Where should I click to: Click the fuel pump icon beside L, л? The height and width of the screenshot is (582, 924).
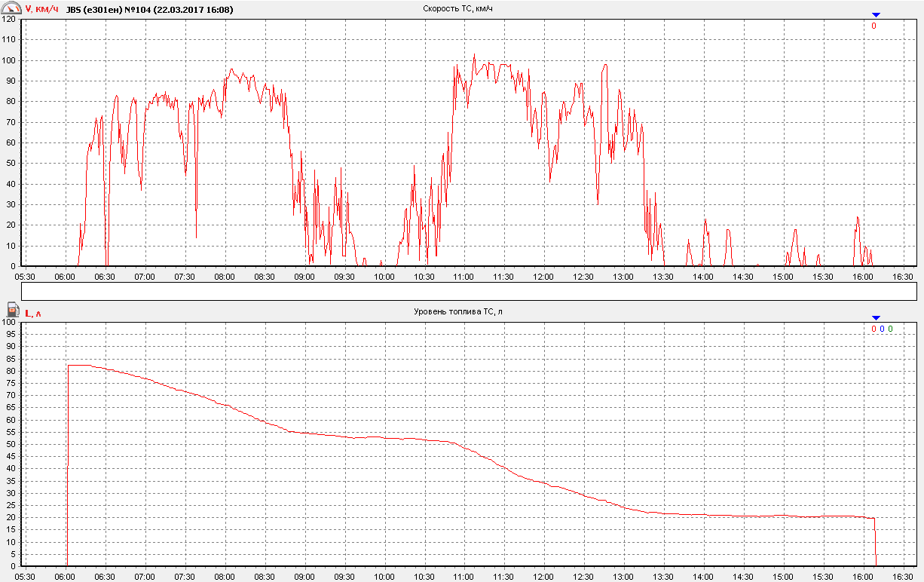tap(13, 310)
